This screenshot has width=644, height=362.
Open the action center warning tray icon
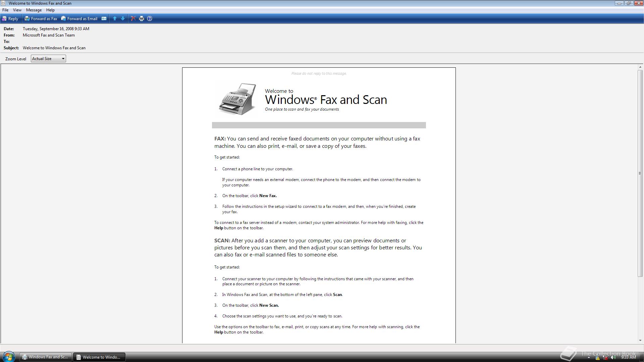(597, 357)
